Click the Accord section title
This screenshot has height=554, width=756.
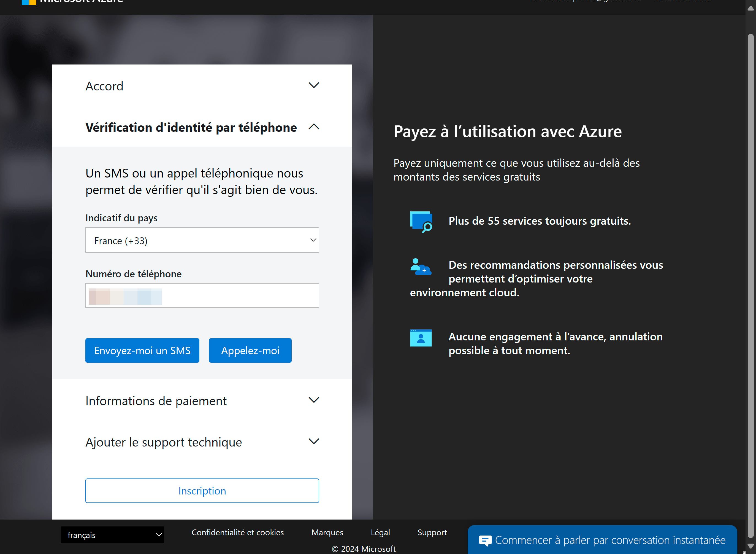[104, 86]
